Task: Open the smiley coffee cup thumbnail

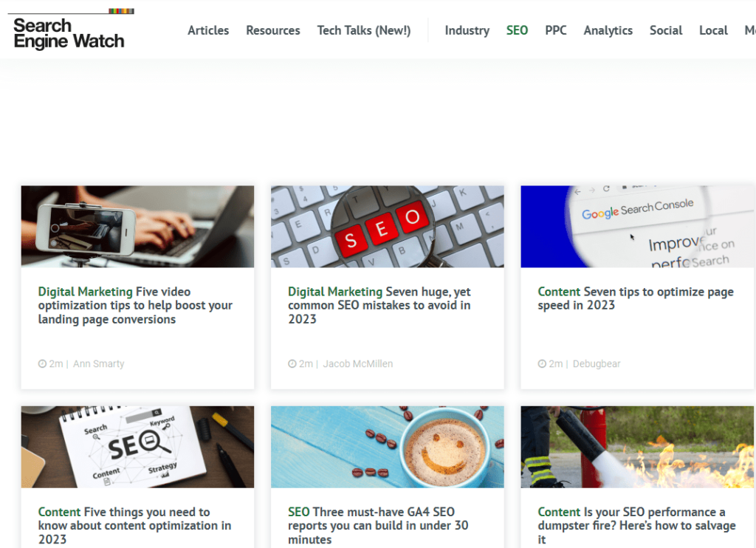Action: [387, 446]
